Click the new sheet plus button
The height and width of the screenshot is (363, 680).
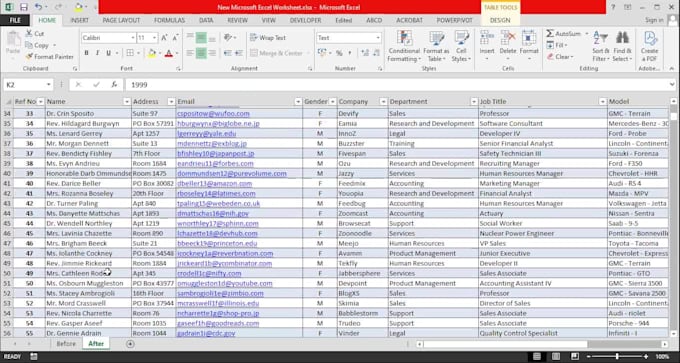(130, 344)
